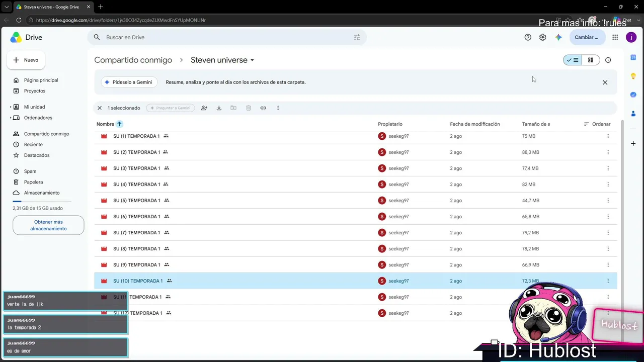Open the Drive help menu icon
Viewport: 644px width, 362px height.
tap(528, 37)
